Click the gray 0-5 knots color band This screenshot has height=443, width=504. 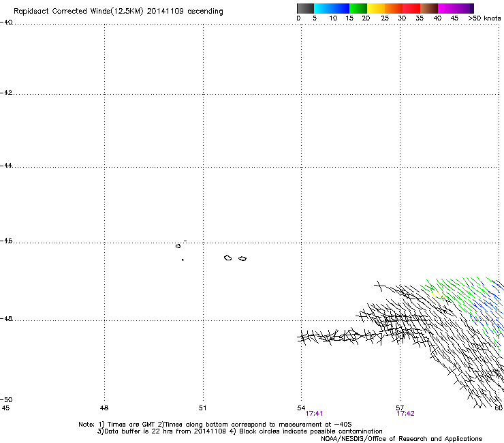pos(305,8)
